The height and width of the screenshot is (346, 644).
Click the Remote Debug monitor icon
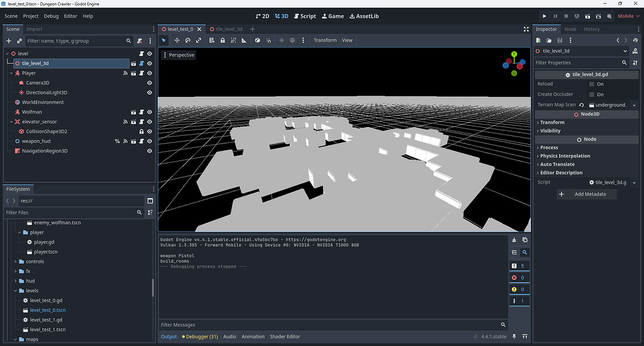[x=577, y=16]
